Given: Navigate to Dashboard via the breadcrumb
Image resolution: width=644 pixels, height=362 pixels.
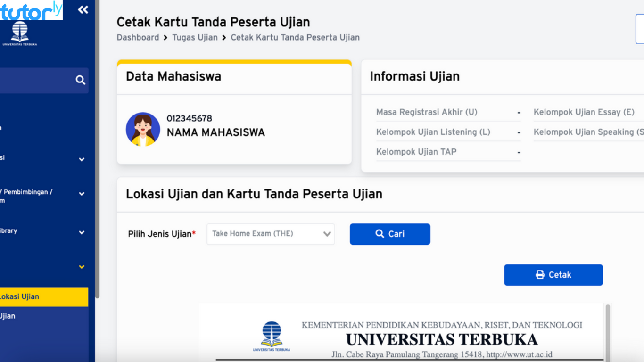Looking at the screenshot, I should coord(138,37).
